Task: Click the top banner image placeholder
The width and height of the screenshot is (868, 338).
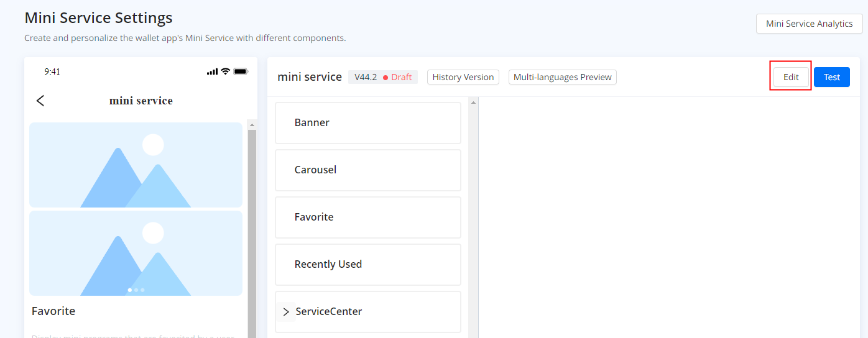Action: pos(136,165)
